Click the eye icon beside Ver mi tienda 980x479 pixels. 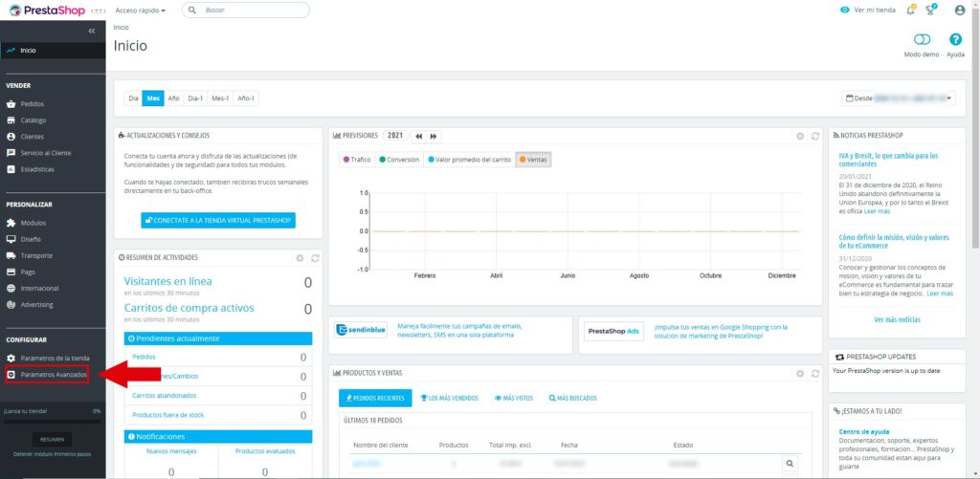coord(845,10)
